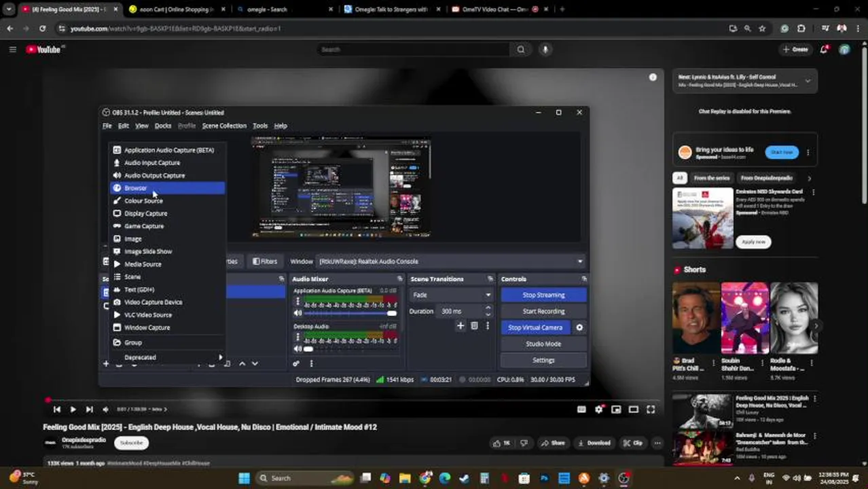The image size is (868, 489).
Task: Choose Media Source entry
Action: [167, 264]
